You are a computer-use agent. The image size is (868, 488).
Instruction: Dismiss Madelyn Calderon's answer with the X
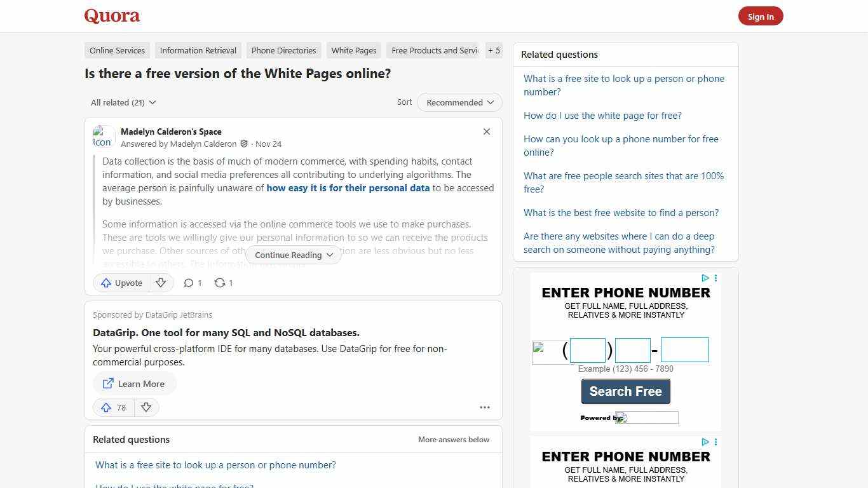pos(486,132)
